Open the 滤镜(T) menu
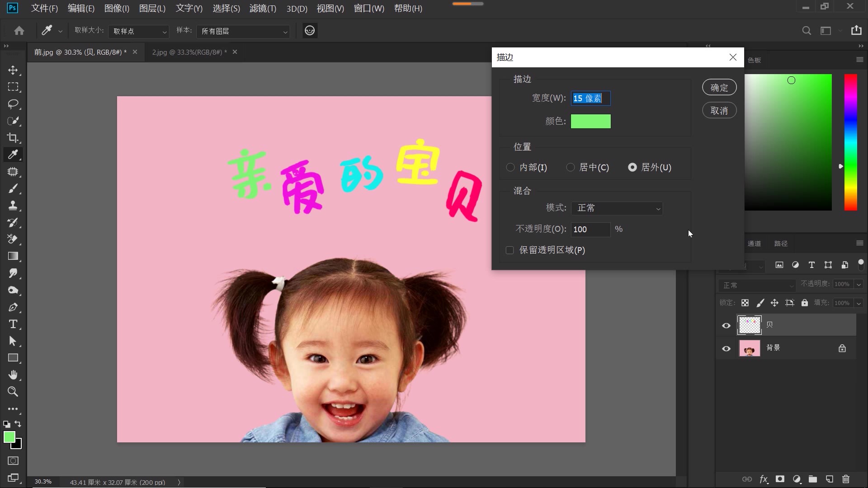This screenshot has height=488, width=868. [x=262, y=8]
